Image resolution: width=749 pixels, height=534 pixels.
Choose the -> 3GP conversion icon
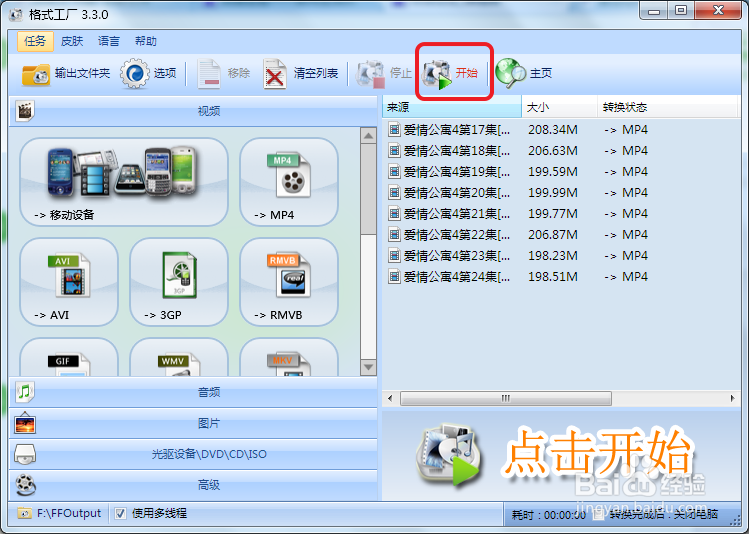[x=179, y=282]
